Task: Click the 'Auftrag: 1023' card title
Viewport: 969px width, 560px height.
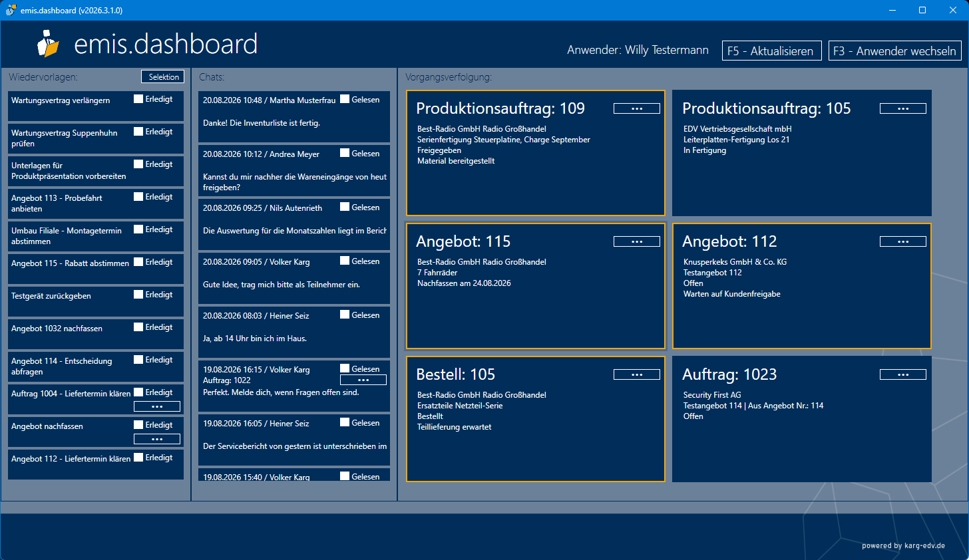Action: pyautogui.click(x=729, y=374)
